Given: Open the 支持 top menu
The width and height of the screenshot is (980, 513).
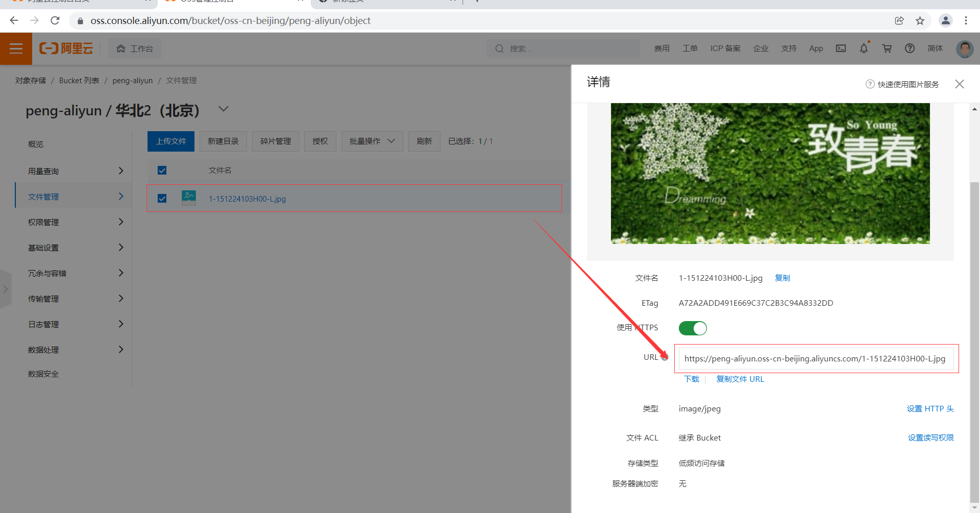Looking at the screenshot, I should click(x=789, y=48).
